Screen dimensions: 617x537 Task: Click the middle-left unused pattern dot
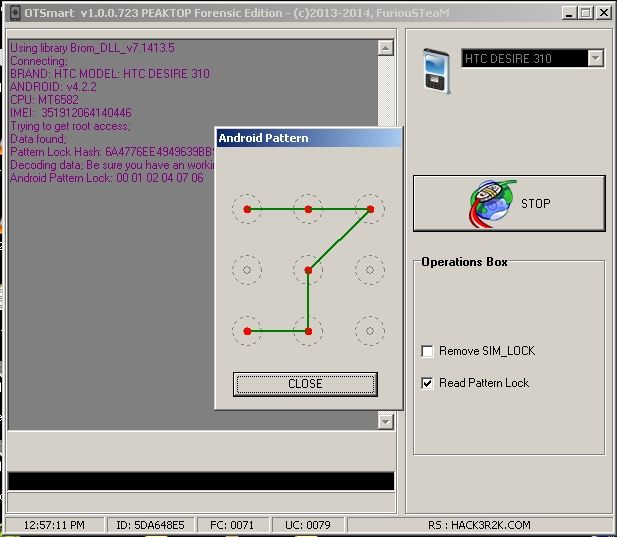click(247, 270)
